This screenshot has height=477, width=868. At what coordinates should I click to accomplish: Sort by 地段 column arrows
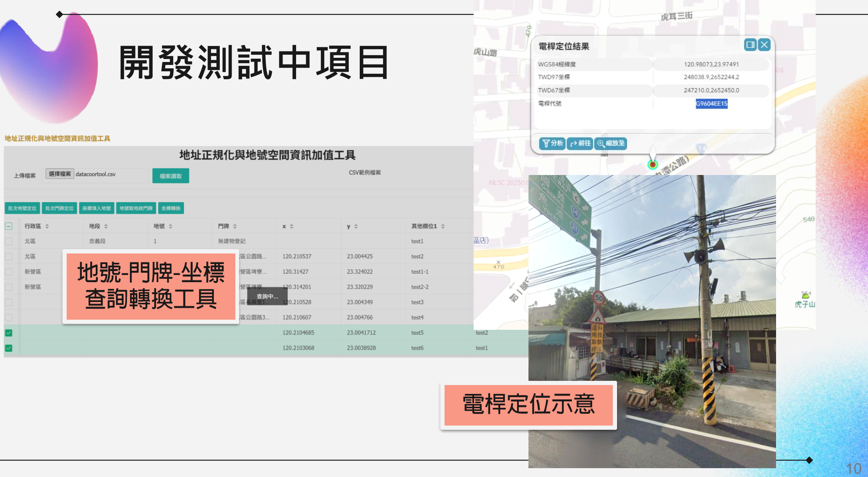tap(106, 226)
